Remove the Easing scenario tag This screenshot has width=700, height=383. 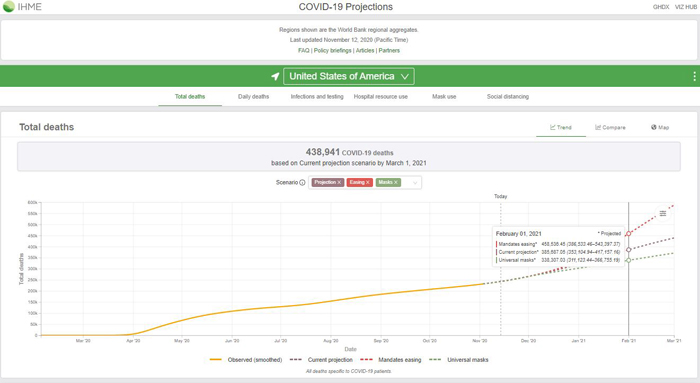[368, 182]
